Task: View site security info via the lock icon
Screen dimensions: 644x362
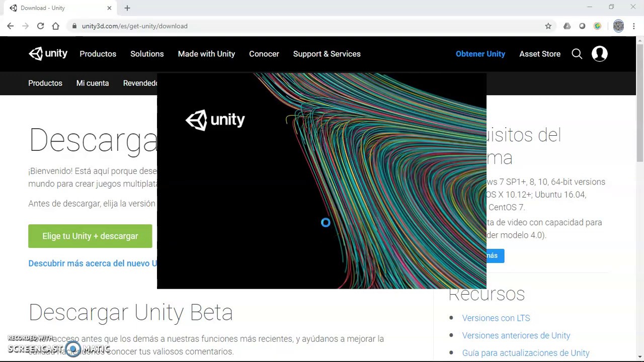Action: point(74,26)
